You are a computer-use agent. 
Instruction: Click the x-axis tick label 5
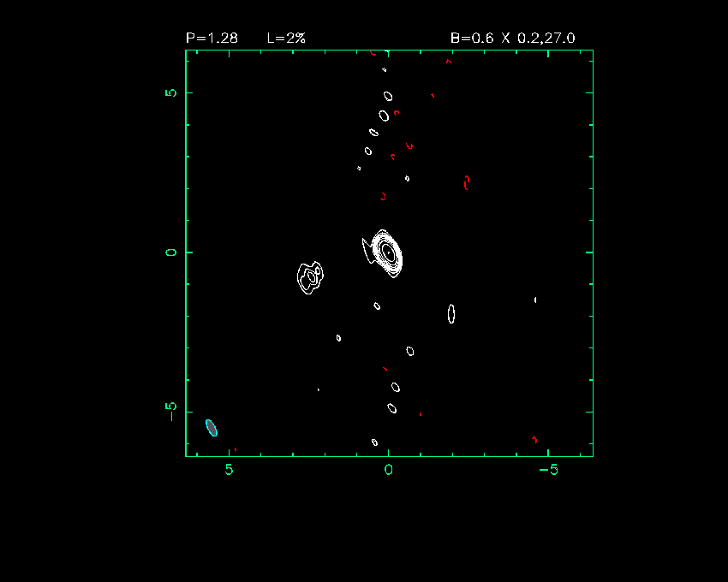pyautogui.click(x=229, y=470)
